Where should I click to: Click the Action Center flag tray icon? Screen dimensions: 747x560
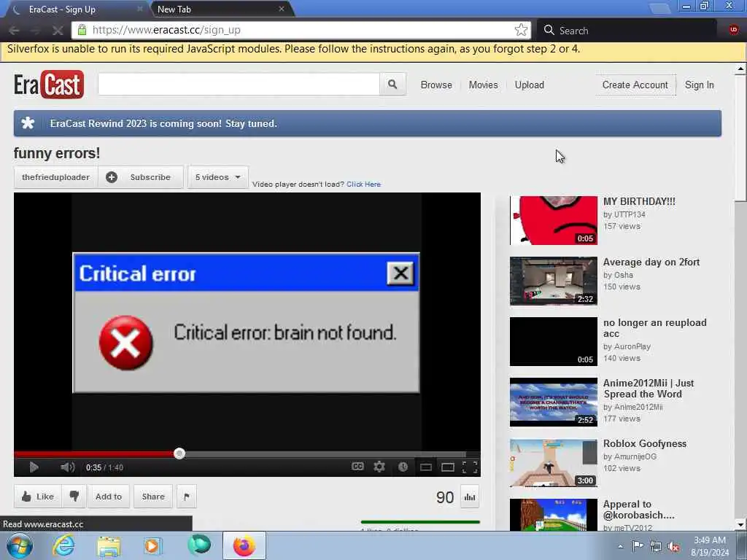638,546
